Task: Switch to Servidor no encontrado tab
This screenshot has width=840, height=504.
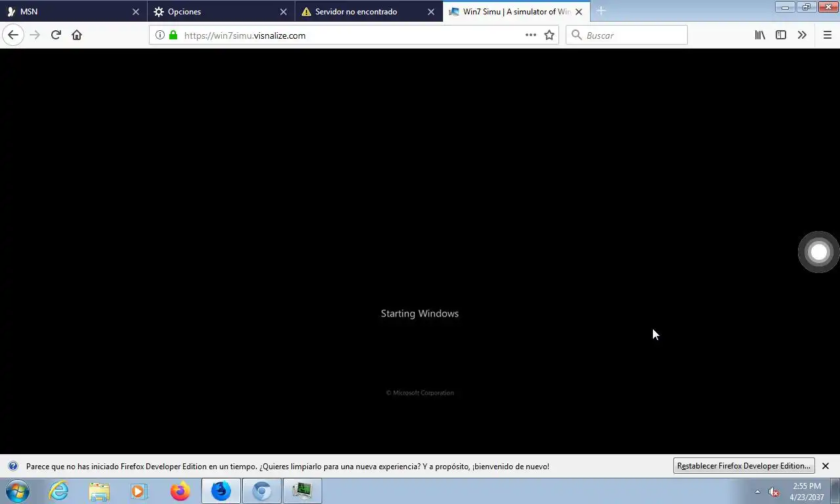Action: point(369,11)
